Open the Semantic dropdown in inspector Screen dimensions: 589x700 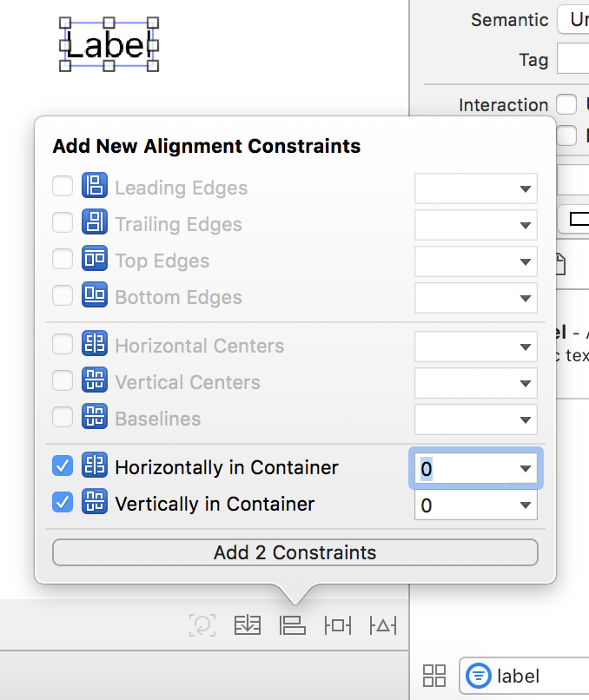(x=573, y=20)
